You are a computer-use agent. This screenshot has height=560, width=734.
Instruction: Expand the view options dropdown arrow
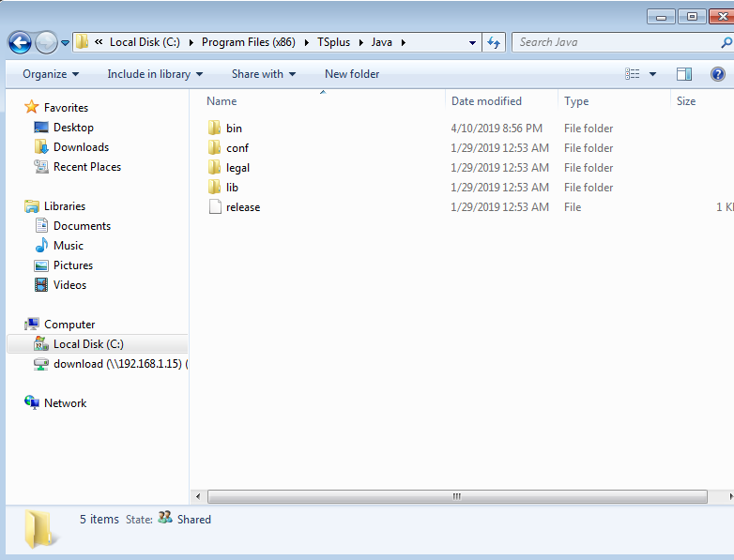[x=652, y=74]
